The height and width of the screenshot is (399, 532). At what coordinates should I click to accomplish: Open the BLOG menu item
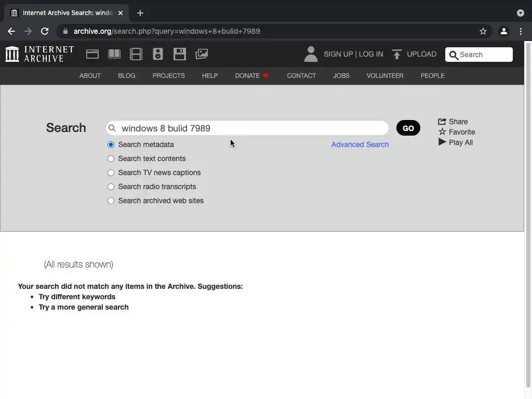pyautogui.click(x=127, y=76)
